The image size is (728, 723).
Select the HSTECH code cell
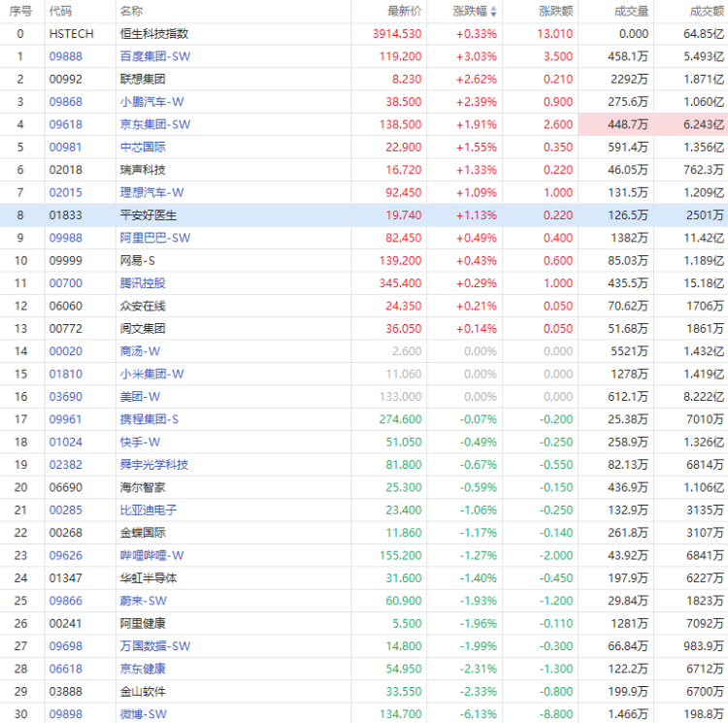click(x=72, y=34)
